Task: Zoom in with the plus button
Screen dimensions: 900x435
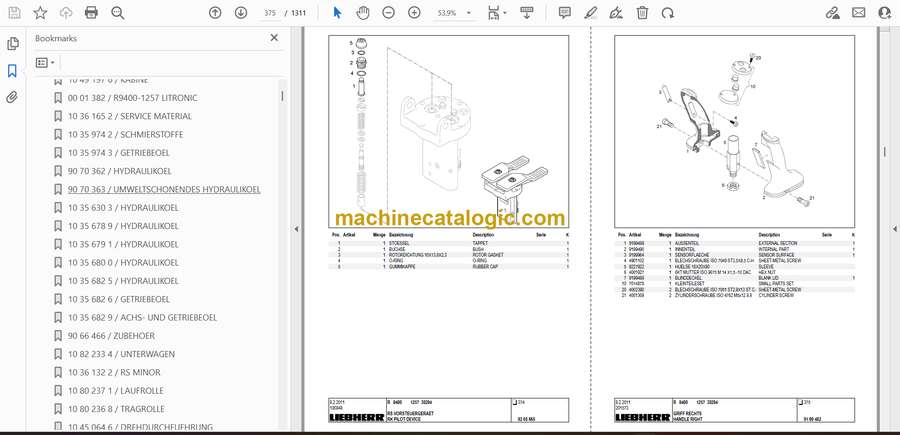Action: pyautogui.click(x=414, y=13)
